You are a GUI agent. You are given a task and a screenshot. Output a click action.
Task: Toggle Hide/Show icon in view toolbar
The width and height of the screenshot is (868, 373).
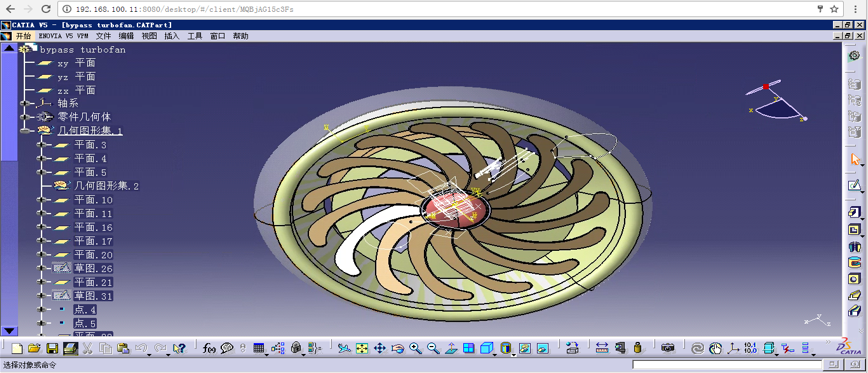point(525,348)
